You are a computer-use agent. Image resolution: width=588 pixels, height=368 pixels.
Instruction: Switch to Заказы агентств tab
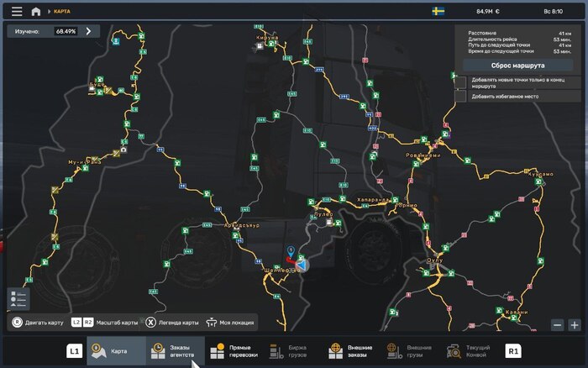[x=176, y=350]
